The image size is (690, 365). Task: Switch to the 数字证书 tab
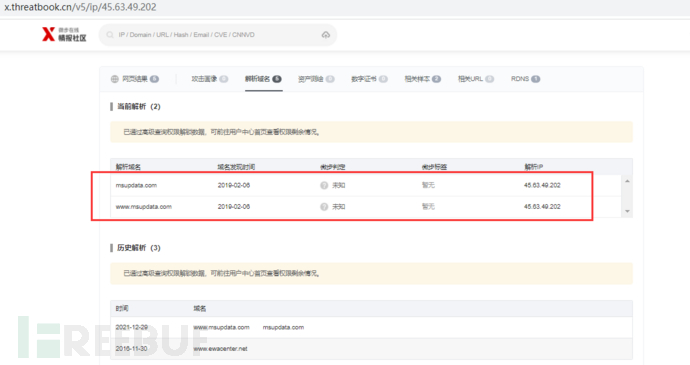369,79
